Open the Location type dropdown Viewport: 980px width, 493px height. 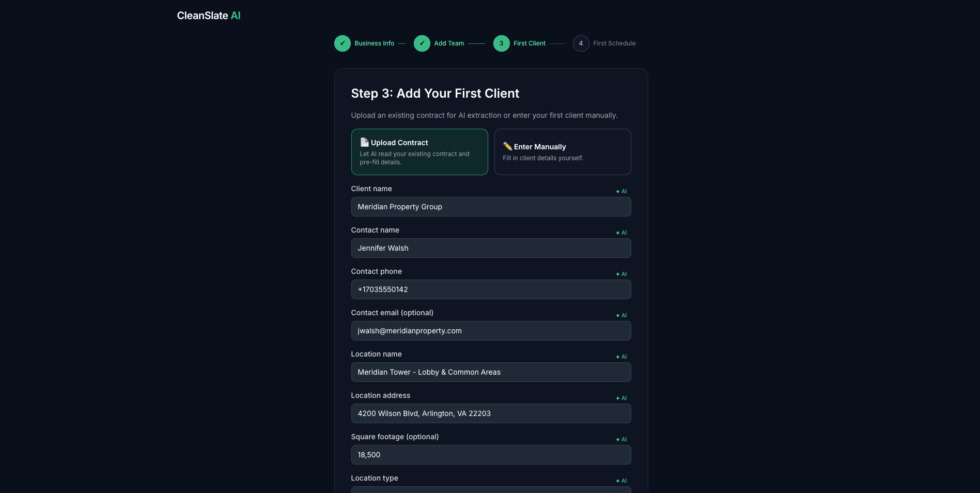[x=491, y=490]
